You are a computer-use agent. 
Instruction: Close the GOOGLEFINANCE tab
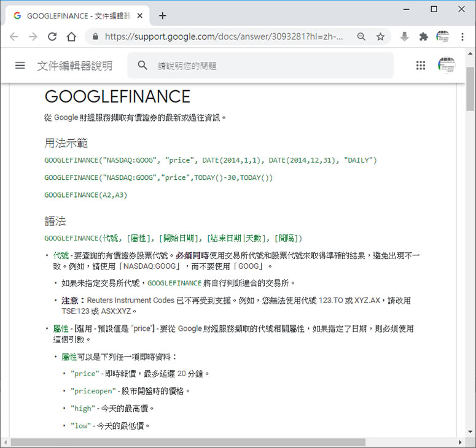pyautogui.click(x=140, y=16)
